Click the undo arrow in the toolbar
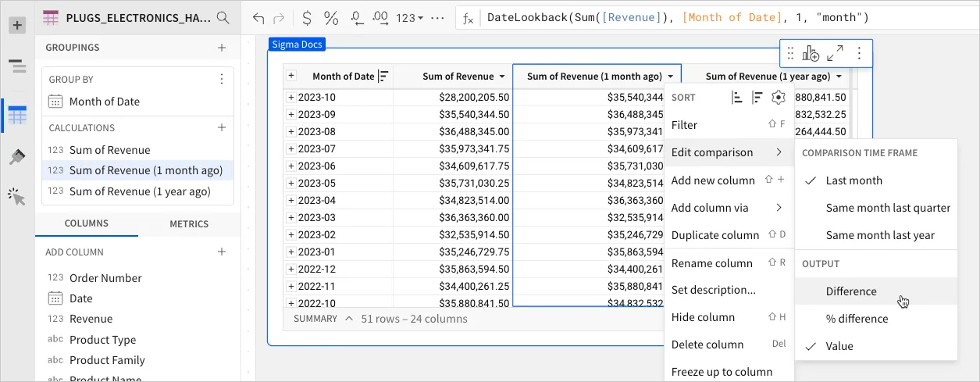Image resolution: width=980 pixels, height=382 pixels. pyautogui.click(x=258, y=18)
